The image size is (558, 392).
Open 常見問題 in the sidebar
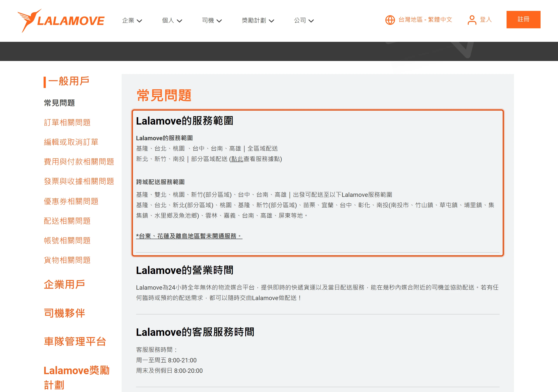coord(59,103)
